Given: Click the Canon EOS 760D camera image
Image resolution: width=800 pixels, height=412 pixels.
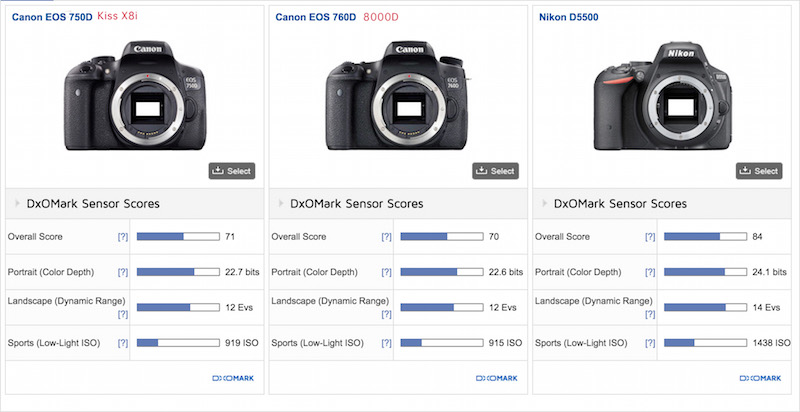Looking at the screenshot, I should tap(398, 95).
